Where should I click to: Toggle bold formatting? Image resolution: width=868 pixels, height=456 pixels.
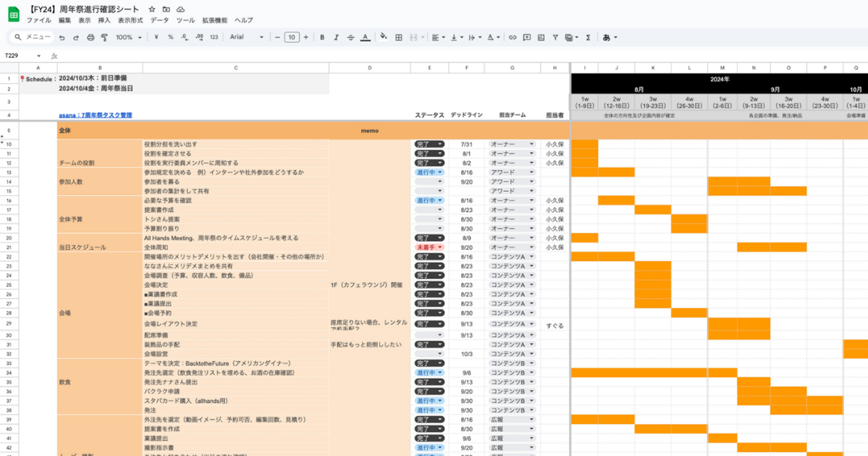322,37
